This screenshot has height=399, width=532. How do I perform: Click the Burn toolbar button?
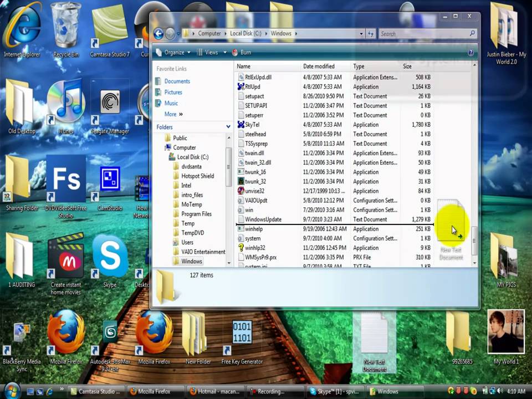pyautogui.click(x=242, y=53)
